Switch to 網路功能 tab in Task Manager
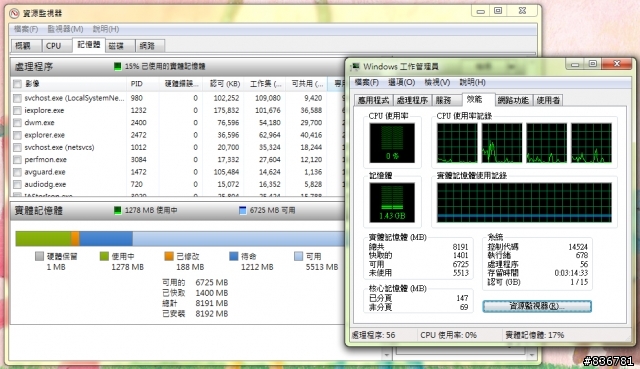 pos(513,100)
